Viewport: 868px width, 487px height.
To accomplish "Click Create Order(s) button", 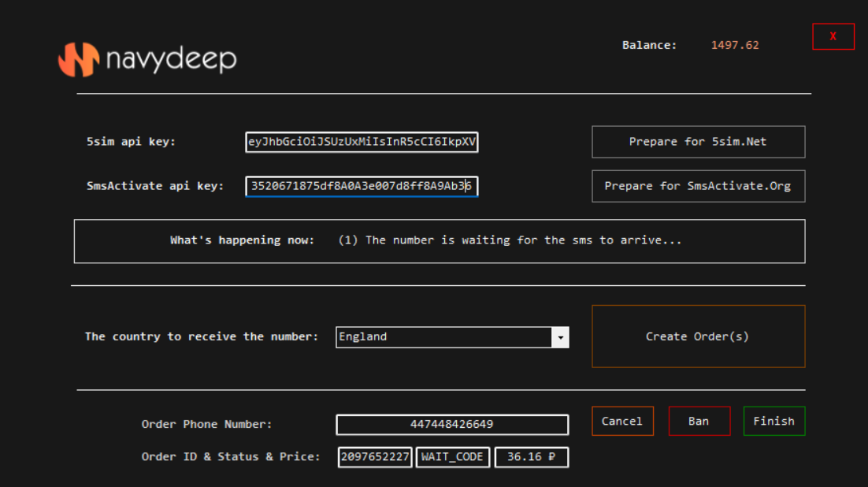I will pyautogui.click(x=698, y=336).
